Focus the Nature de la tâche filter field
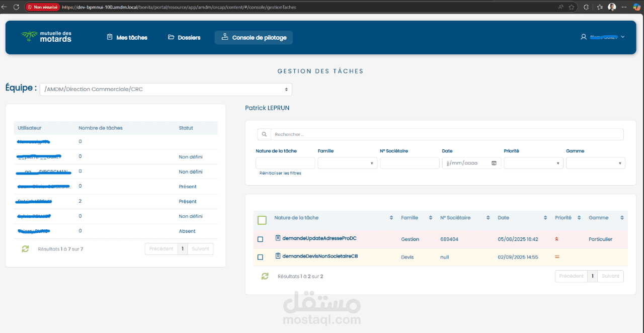644x333 pixels. click(285, 163)
